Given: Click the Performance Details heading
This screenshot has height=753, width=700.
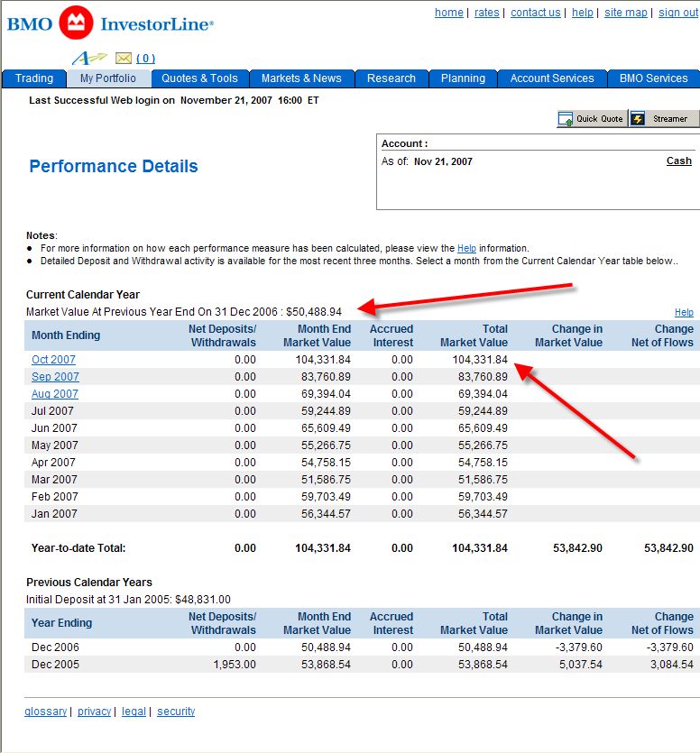Looking at the screenshot, I should point(114,166).
